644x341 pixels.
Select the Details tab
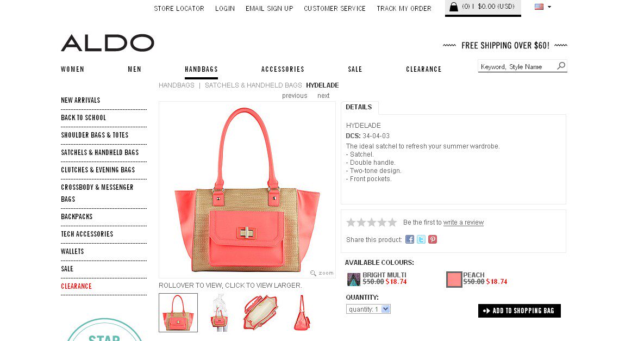point(359,107)
